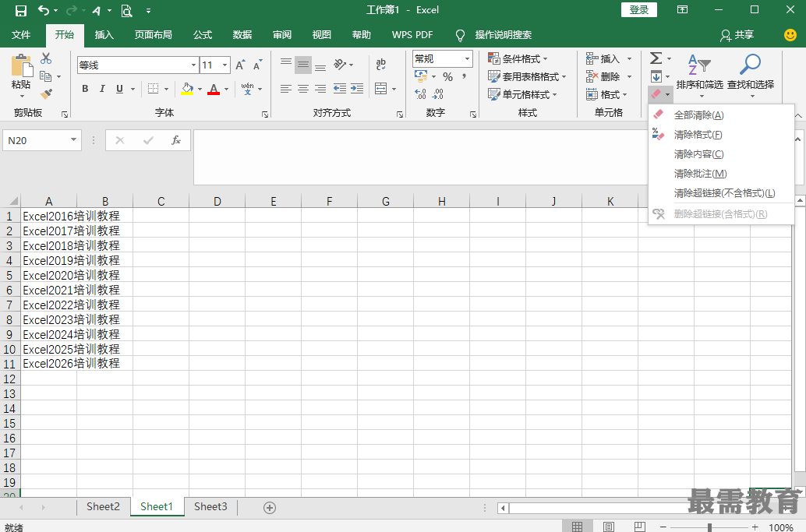Cut selection with the scissors icon
The height and width of the screenshot is (532, 806).
coord(46,58)
